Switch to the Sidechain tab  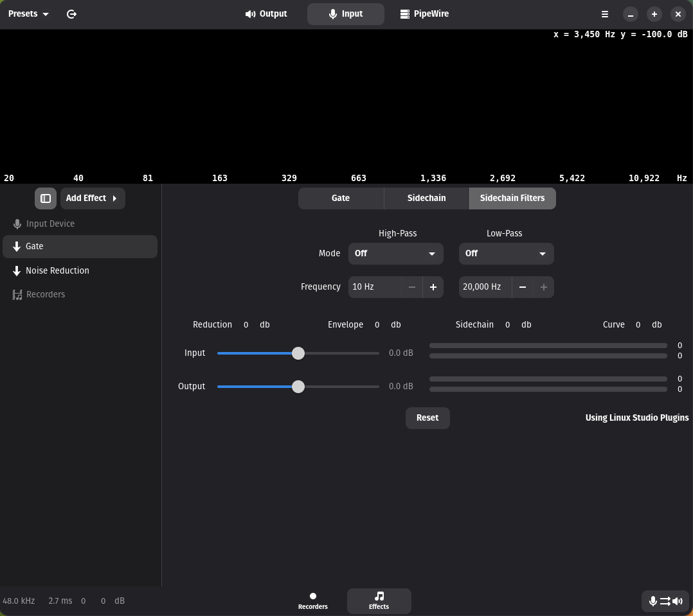[x=426, y=198]
